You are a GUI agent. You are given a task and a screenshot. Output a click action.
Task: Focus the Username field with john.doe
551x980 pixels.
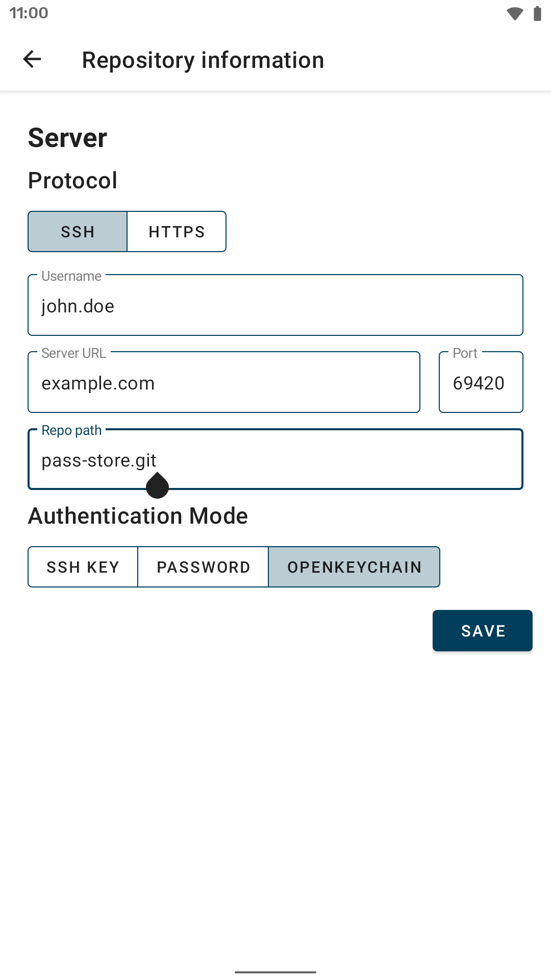(x=275, y=306)
